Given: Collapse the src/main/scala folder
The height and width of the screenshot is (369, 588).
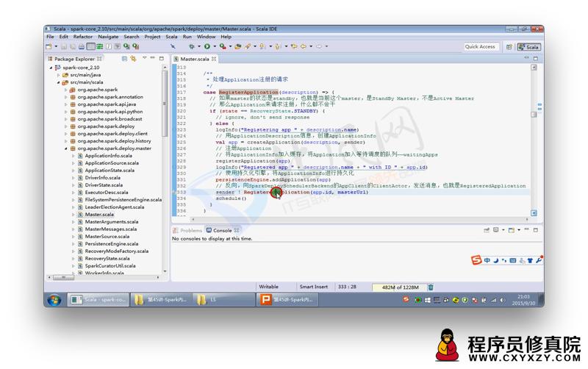Looking at the screenshot, I should point(59,82).
